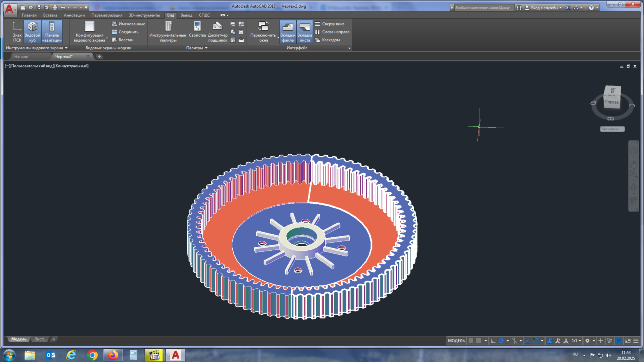
Task: Expand Палитры panel
Action: click(197, 48)
